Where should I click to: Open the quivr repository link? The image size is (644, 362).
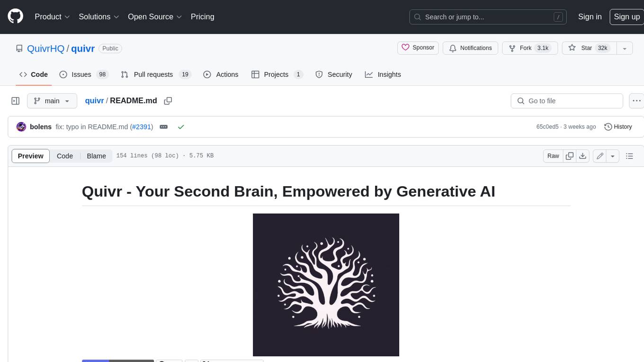[83, 48]
